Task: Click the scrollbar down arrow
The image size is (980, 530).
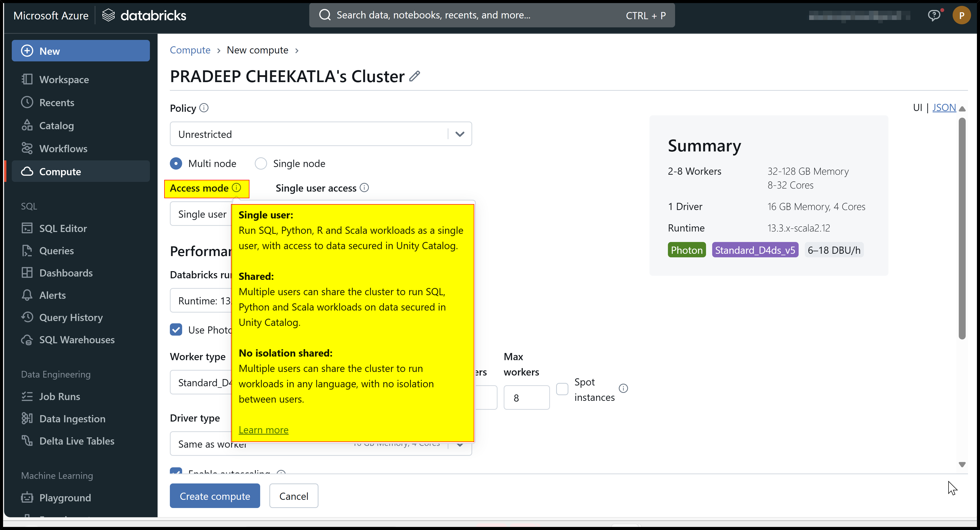Action: click(962, 465)
